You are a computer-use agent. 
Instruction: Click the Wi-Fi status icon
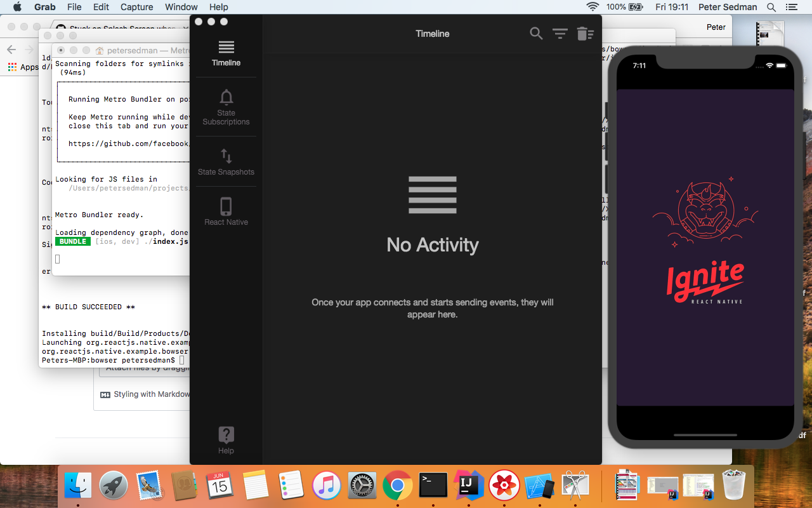click(x=593, y=7)
